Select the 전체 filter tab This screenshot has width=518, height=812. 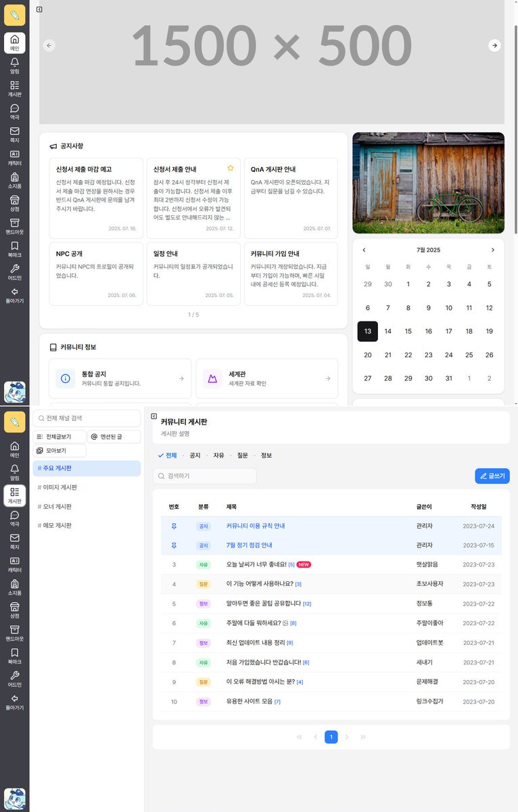[x=167, y=455]
